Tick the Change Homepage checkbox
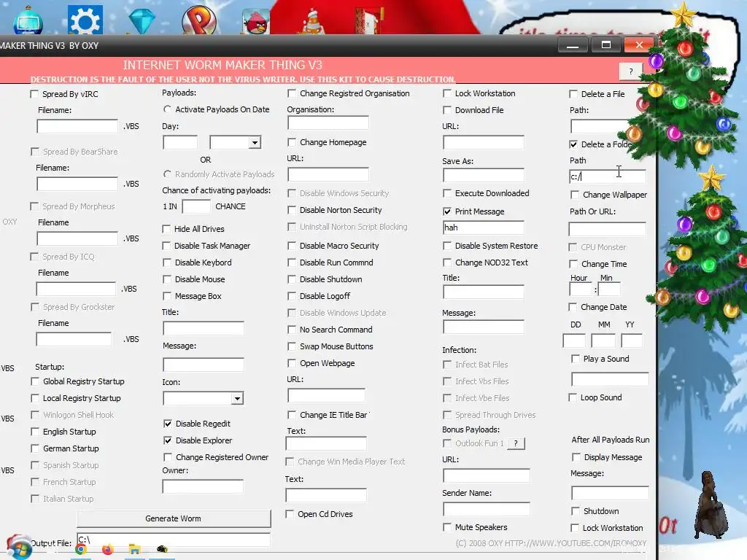 [292, 142]
